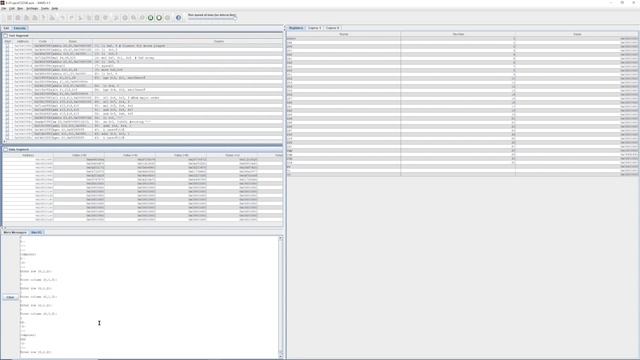
Task: Click the Bkpt column header
Action: click(x=7, y=41)
